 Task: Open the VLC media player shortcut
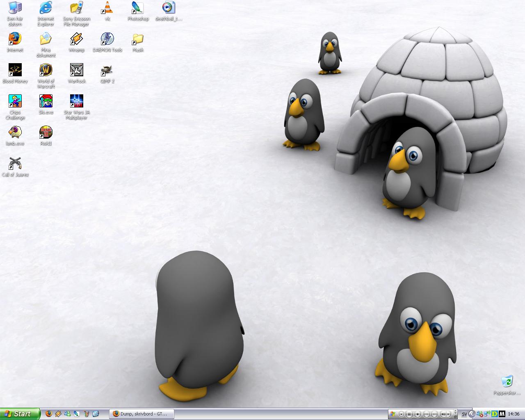pyautogui.click(x=107, y=11)
